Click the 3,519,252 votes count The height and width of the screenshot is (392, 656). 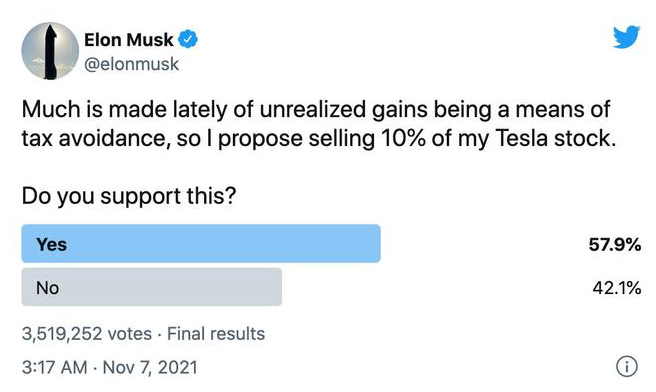(87, 334)
